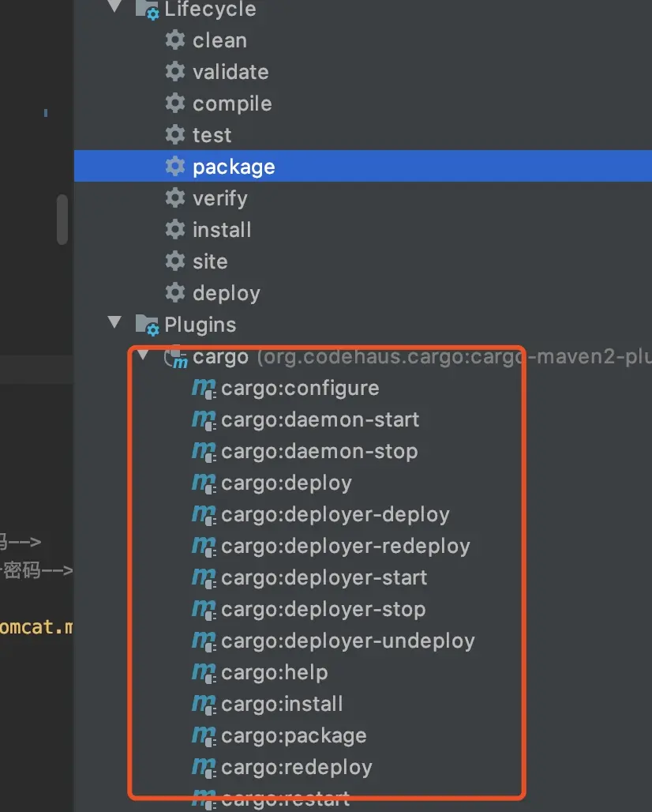Image resolution: width=652 pixels, height=812 pixels.
Task: Click the Maven goal icon for cargo:deployer-redeploy
Action: point(204,547)
